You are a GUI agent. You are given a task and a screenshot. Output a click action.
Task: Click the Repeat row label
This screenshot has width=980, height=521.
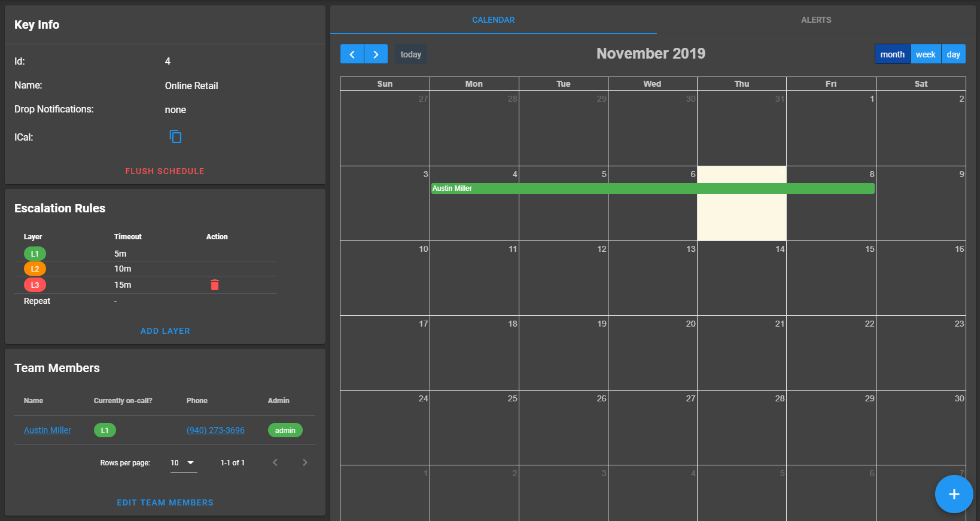click(37, 301)
